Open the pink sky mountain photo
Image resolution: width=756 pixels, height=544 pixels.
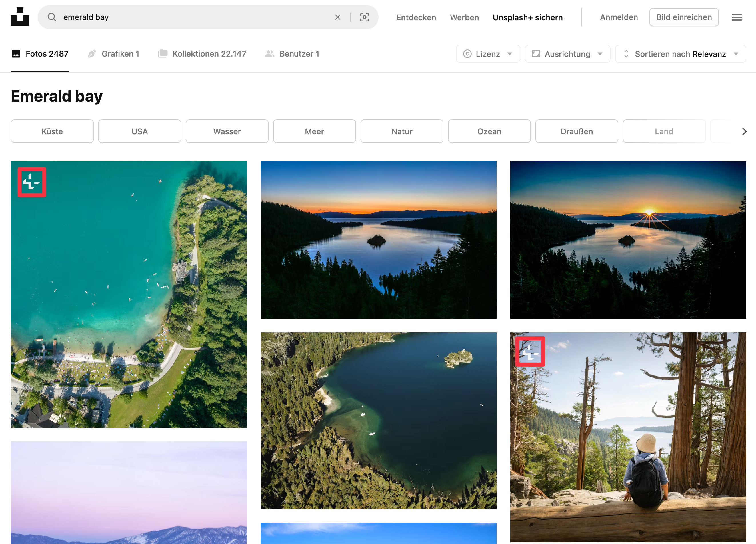point(129,493)
